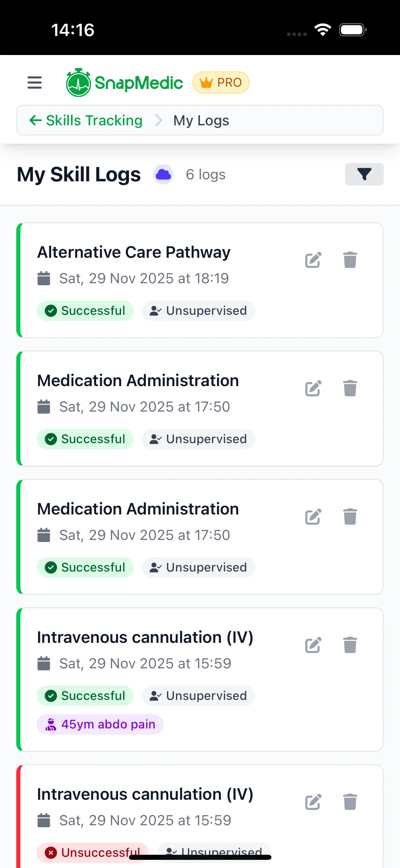
Task: Edit the second Medication Administration log
Action: [x=313, y=517]
